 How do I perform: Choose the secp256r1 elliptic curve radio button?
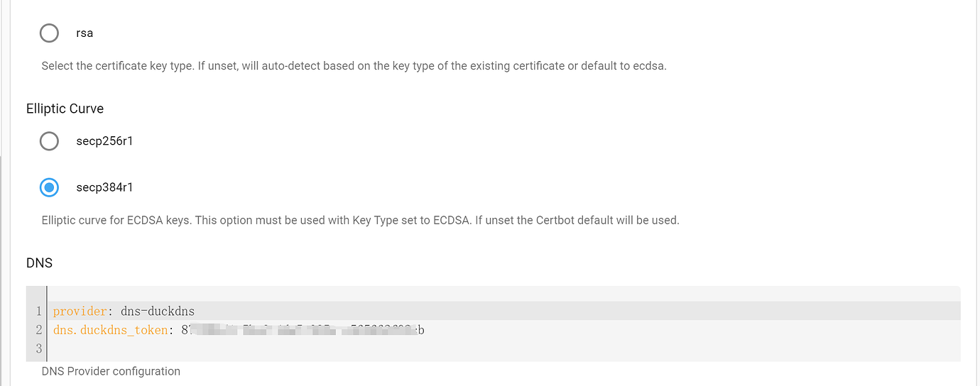tap(49, 141)
